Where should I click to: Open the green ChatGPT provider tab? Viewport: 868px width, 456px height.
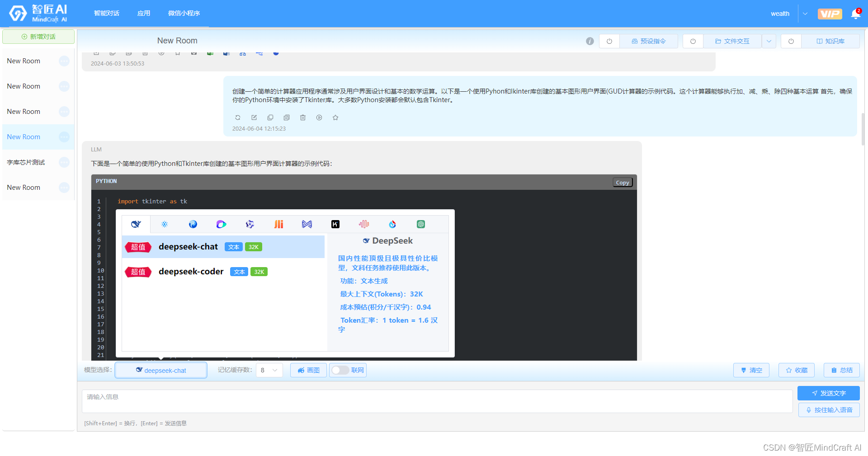(x=421, y=224)
